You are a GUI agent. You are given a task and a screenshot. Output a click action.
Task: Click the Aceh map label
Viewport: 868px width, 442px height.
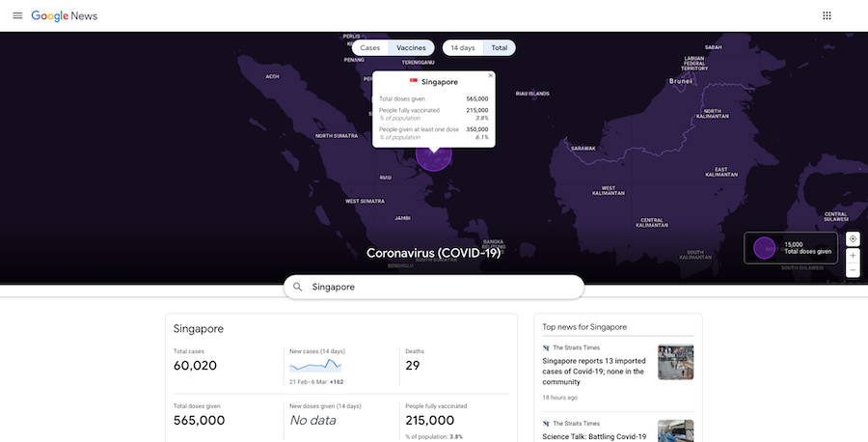(272, 76)
